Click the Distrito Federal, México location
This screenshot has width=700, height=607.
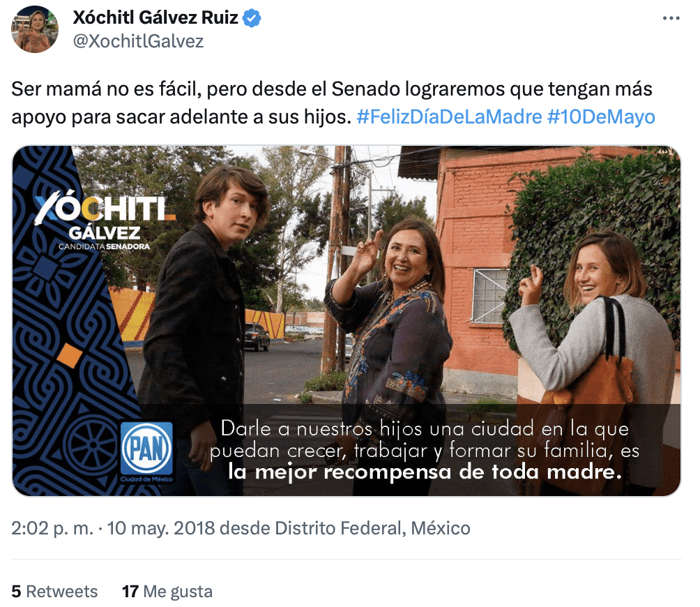tap(372, 528)
